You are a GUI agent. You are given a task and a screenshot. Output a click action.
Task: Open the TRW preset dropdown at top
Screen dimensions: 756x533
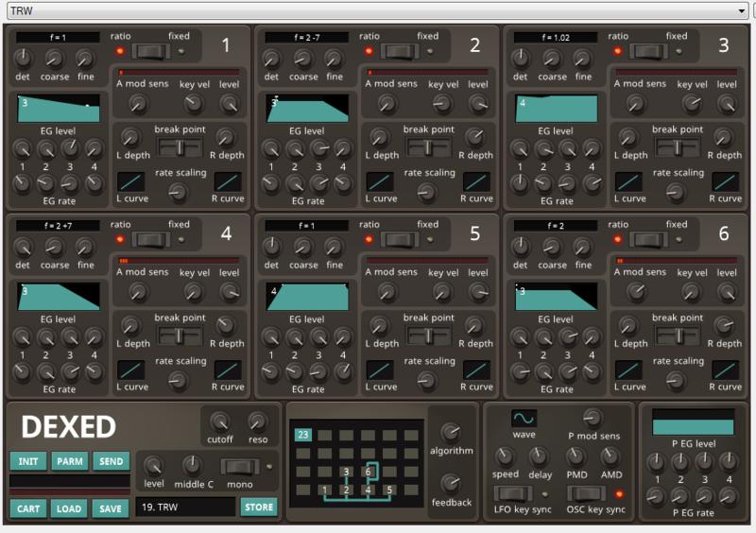pos(377,10)
